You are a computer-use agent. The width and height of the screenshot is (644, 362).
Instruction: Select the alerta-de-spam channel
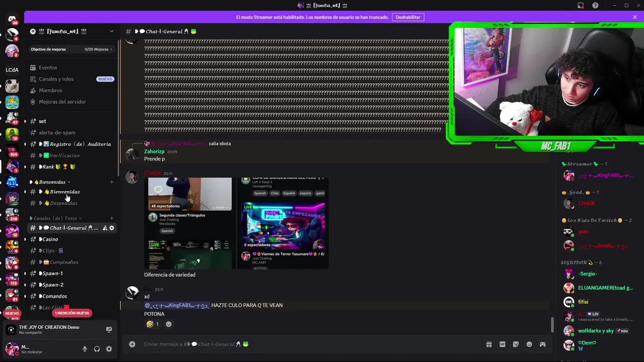(x=71, y=133)
